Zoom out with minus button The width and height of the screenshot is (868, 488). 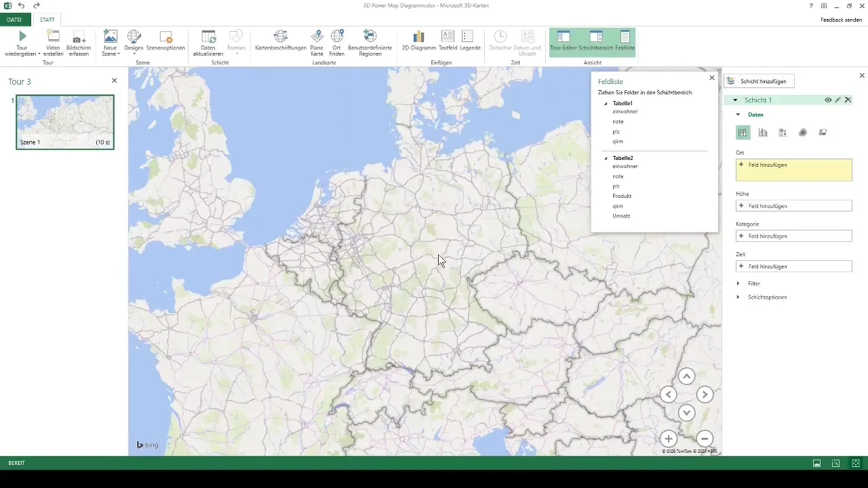(705, 439)
